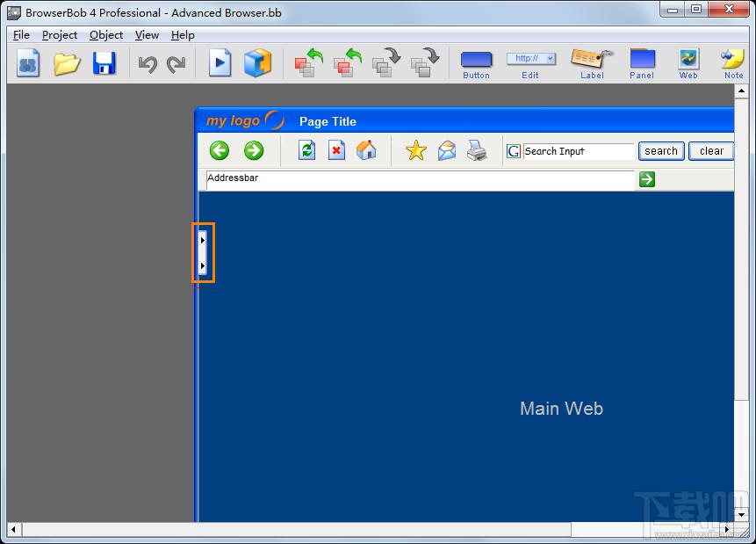The image size is (756, 544).
Task: Click the Addressbar field
Action: (420, 179)
